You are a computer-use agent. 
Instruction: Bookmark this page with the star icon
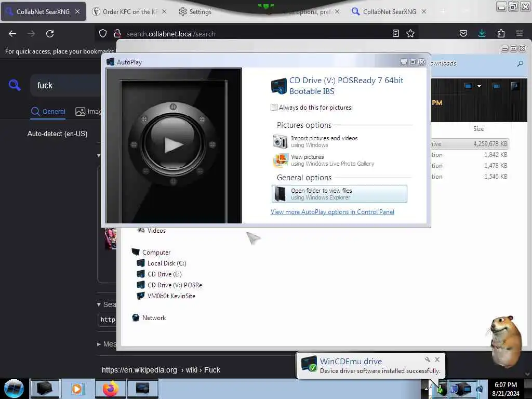[410, 33]
